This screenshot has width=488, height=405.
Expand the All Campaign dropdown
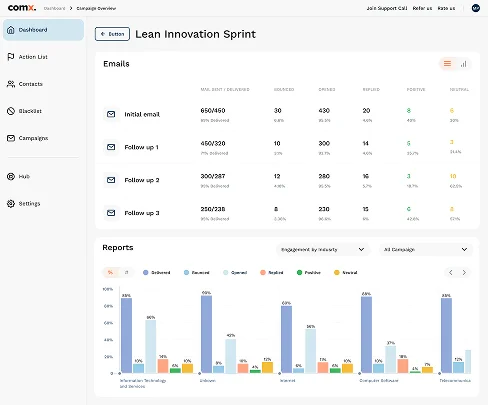[x=425, y=249]
